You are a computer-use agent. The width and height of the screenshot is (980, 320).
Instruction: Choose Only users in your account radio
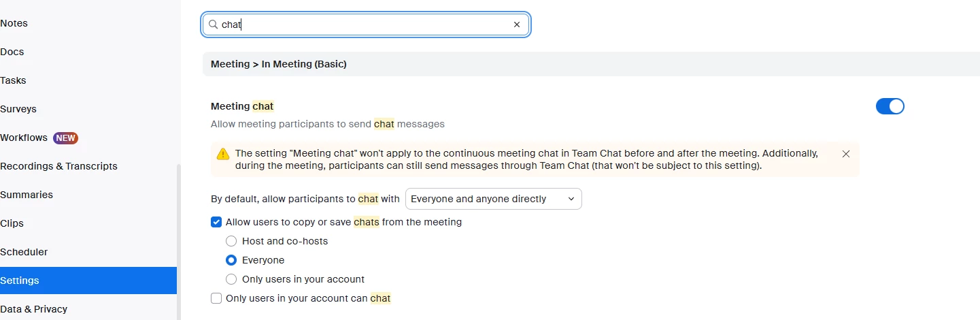(231, 279)
